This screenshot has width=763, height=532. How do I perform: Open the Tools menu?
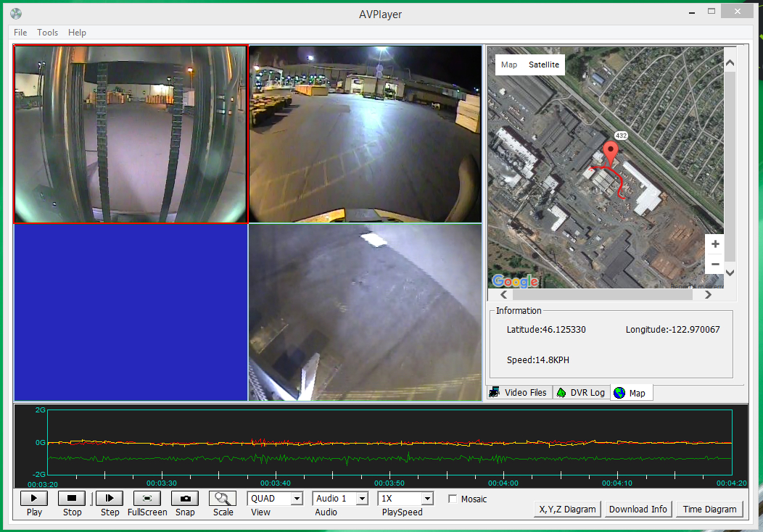click(x=48, y=33)
